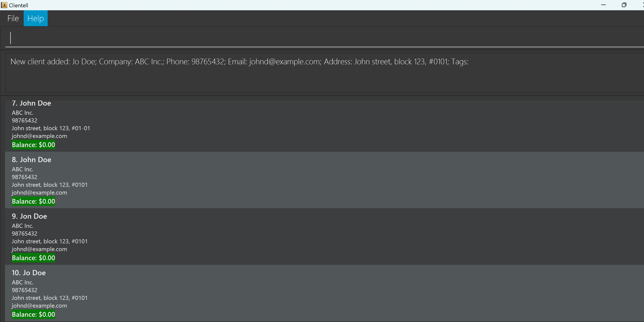
Task: Click the result message display box
Action: 322,73
